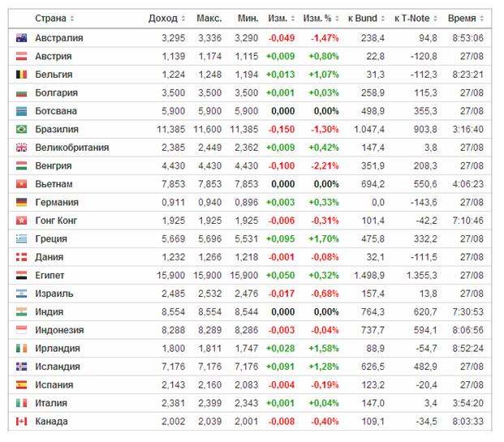
Task: Sort table by Доход column
Action: 167,18
